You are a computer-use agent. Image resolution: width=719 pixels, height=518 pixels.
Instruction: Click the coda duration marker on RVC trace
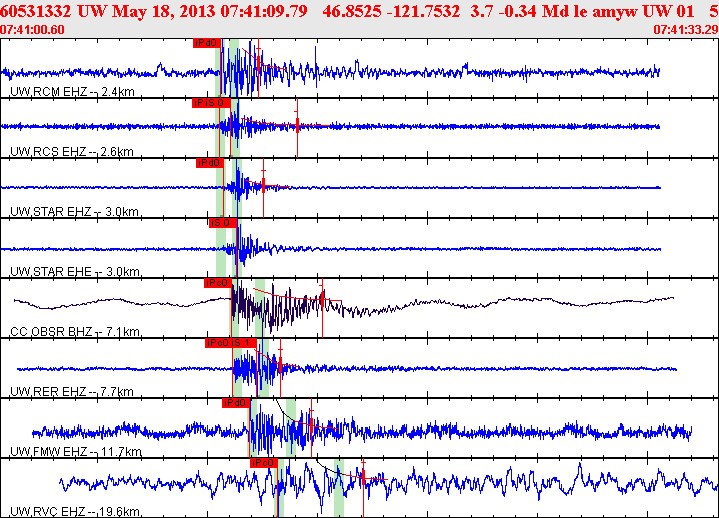[x=363, y=478]
